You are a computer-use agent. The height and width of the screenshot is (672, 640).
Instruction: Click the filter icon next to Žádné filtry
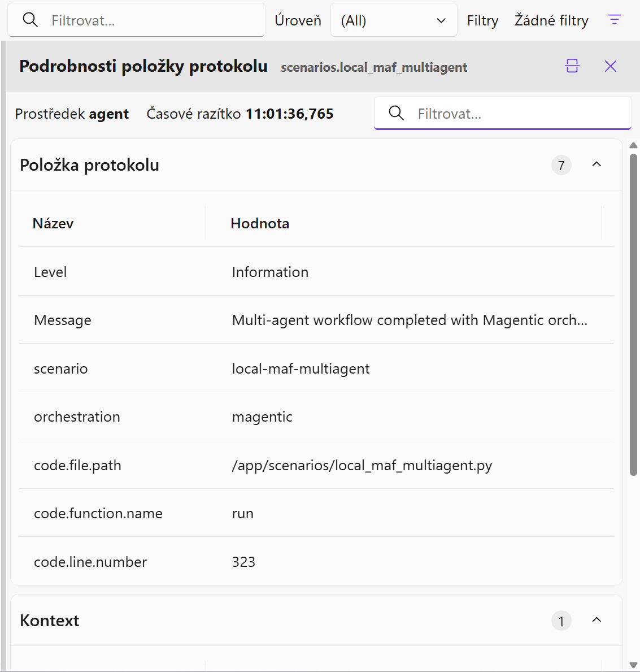pos(614,20)
